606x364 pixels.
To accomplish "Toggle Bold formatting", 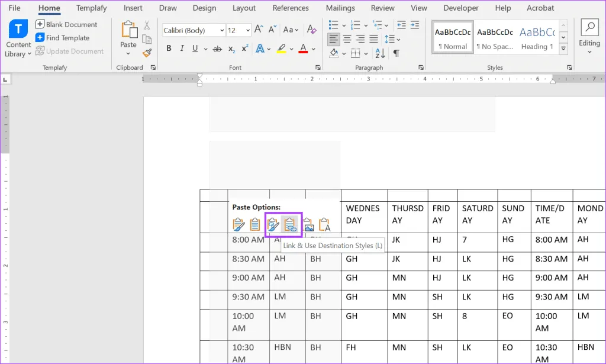I will tap(169, 49).
